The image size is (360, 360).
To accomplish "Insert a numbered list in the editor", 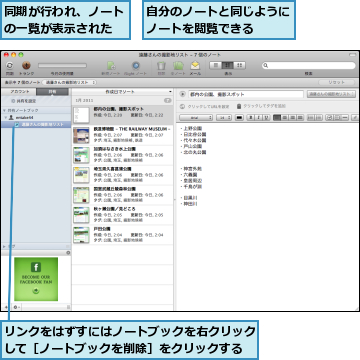I will pos(318,117).
